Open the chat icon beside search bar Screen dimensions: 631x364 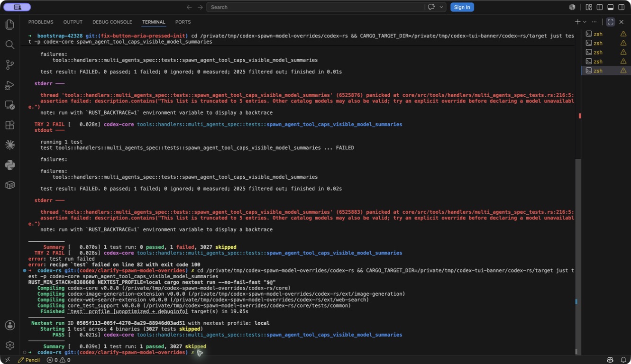[431, 7]
